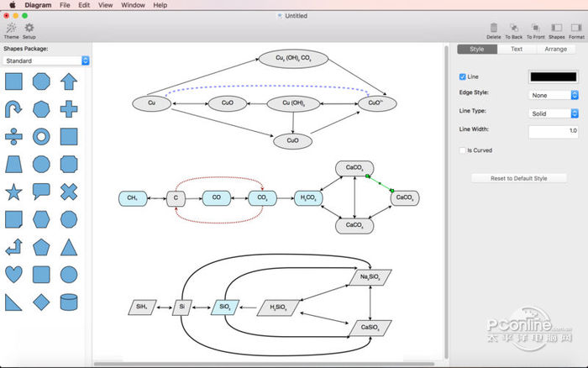This screenshot has height=368, width=588.
Task: Choose the division sign shape
Action: [x=13, y=137]
